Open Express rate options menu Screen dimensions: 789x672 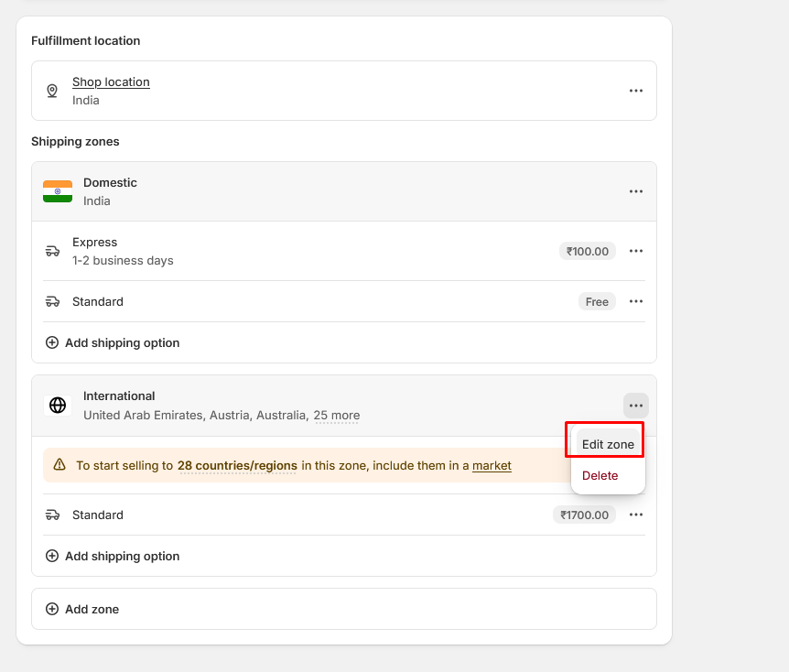(636, 251)
